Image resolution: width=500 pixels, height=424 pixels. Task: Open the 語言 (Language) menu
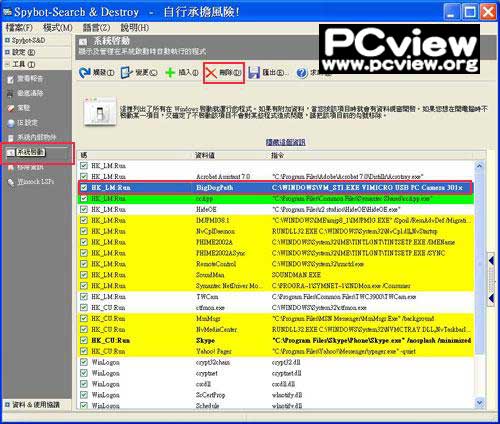coord(96,28)
